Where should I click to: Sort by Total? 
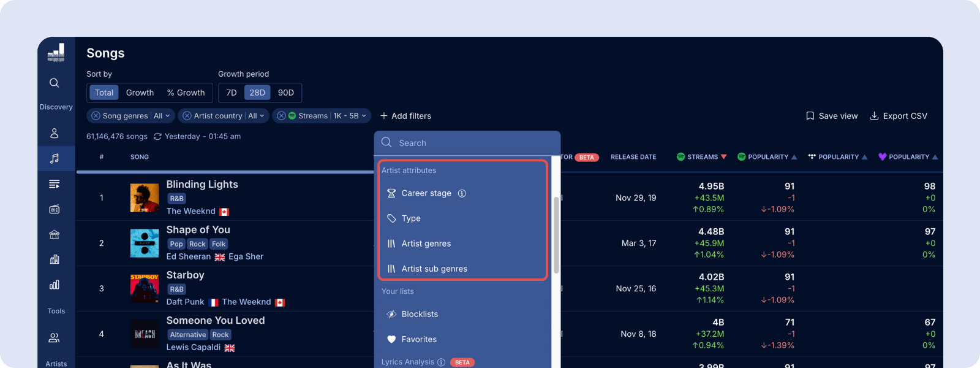(x=104, y=93)
